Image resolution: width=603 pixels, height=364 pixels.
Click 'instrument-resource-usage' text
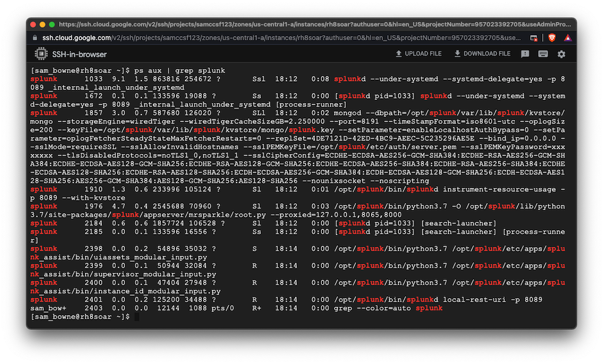(x=499, y=189)
